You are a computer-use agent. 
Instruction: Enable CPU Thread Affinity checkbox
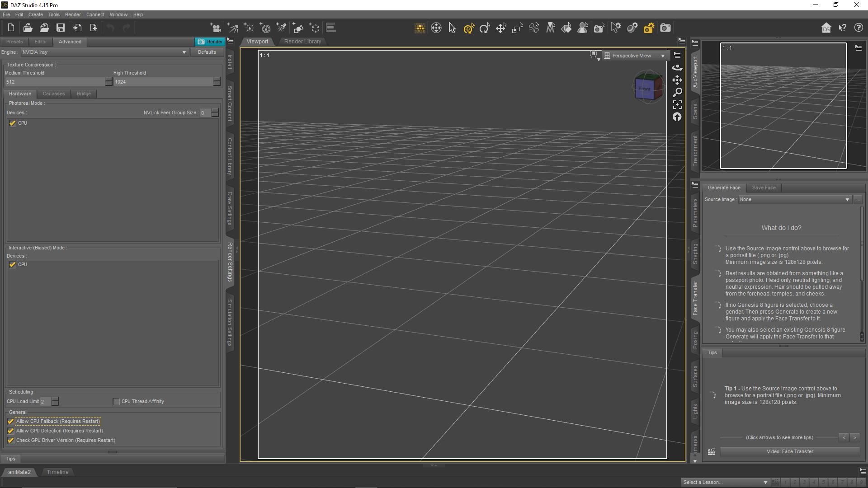116,401
